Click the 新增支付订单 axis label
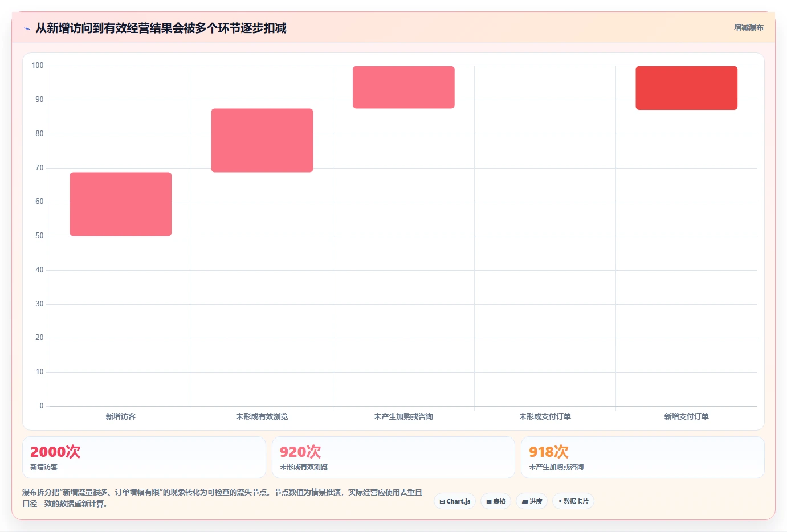Viewport: 787px width, 532px height. (687, 416)
